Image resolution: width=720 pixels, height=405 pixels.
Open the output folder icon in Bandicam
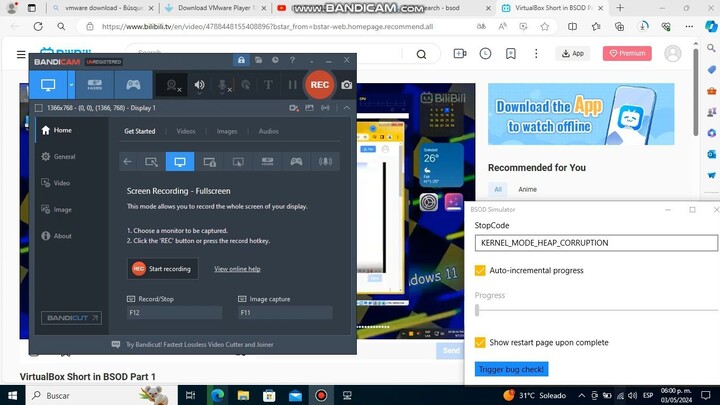259,60
